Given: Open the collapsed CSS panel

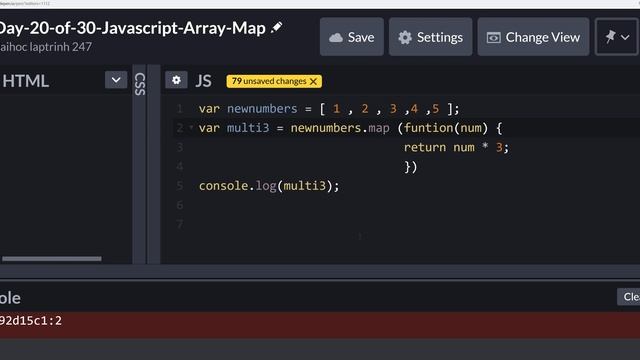Looking at the screenshot, I should coord(140,84).
